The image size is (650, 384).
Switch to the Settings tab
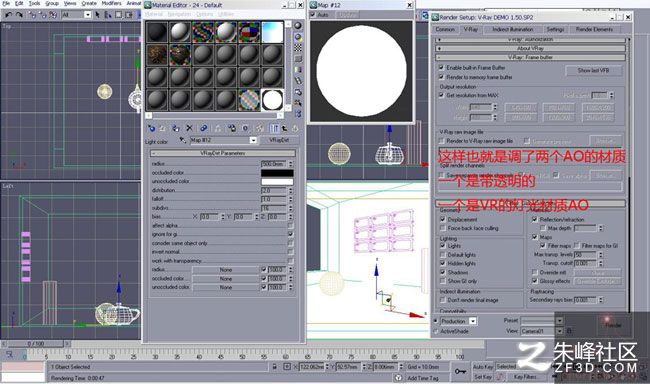pyautogui.click(x=555, y=29)
